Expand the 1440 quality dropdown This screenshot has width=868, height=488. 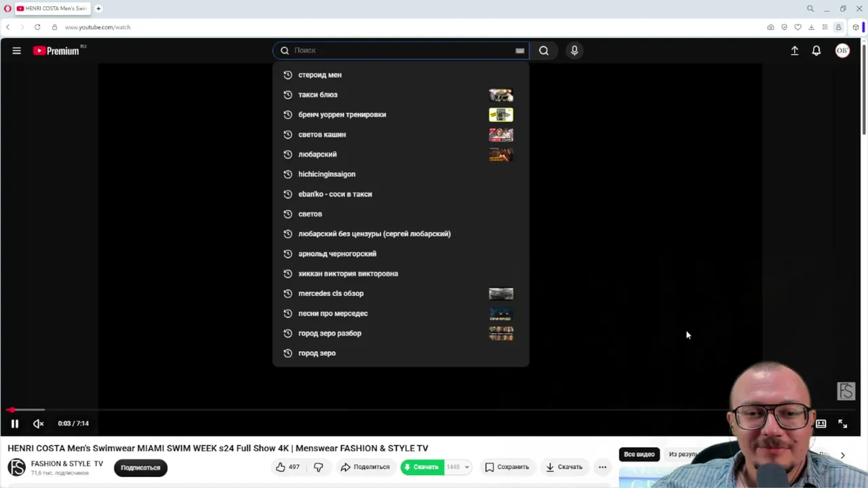point(458,467)
